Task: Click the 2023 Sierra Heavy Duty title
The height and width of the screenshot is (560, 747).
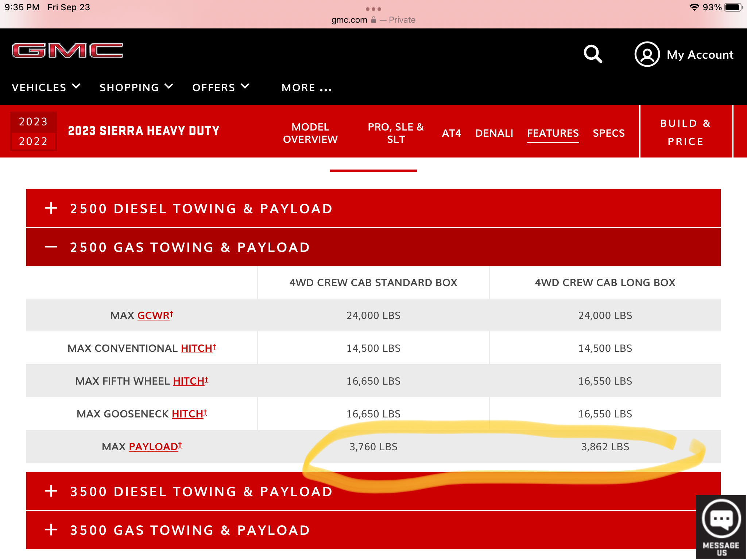Action: click(x=144, y=131)
